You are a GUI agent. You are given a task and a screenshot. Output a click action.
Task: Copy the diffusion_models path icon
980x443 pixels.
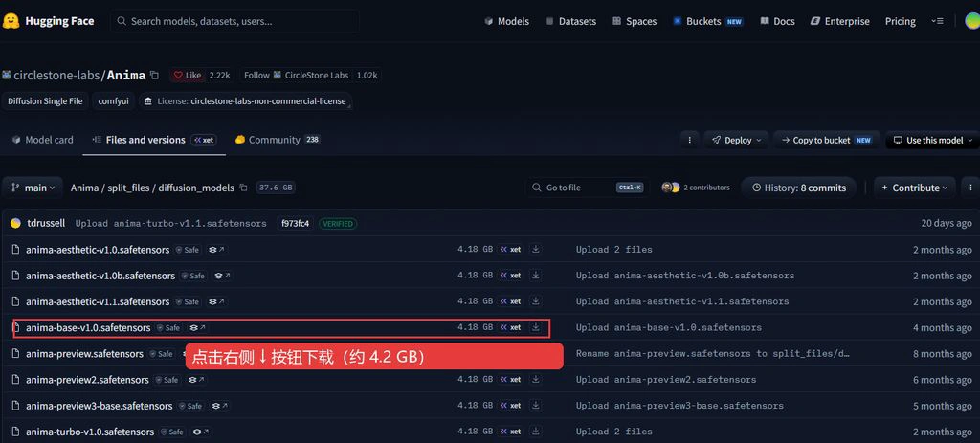click(x=244, y=188)
